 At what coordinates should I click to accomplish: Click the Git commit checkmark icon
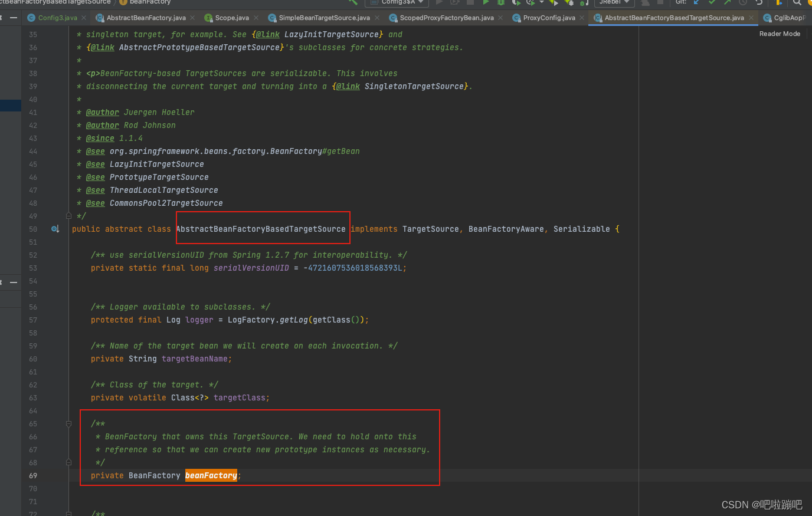712,2
